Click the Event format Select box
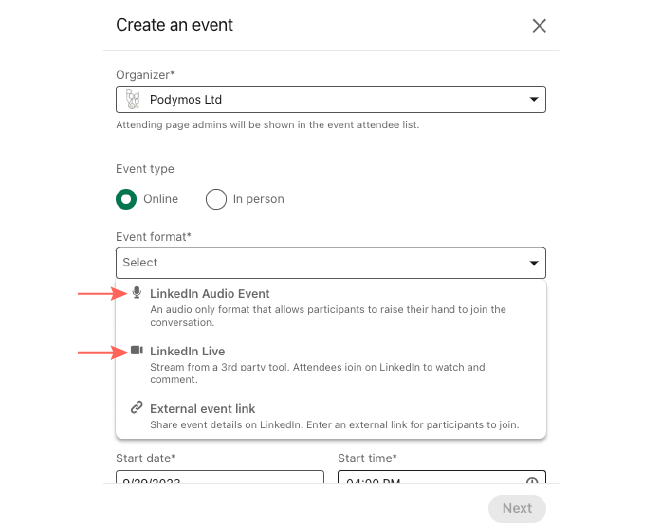Screen dimensions: 662x529 click(320, 263)
